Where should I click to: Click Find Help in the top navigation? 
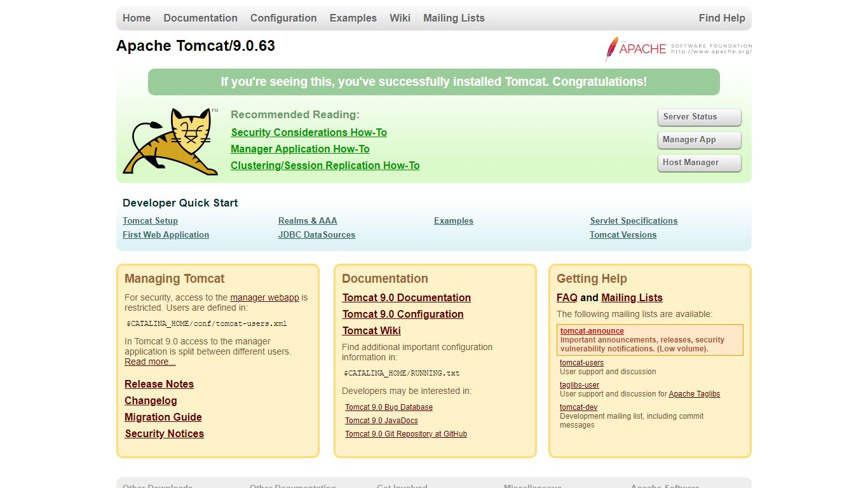click(x=722, y=18)
